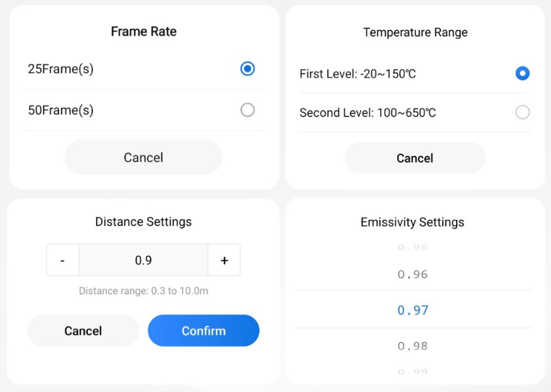Viewport: 551px width, 392px height.
Task: Tap the "Second Level: 100~650℃" label
Action: point(368,113)
